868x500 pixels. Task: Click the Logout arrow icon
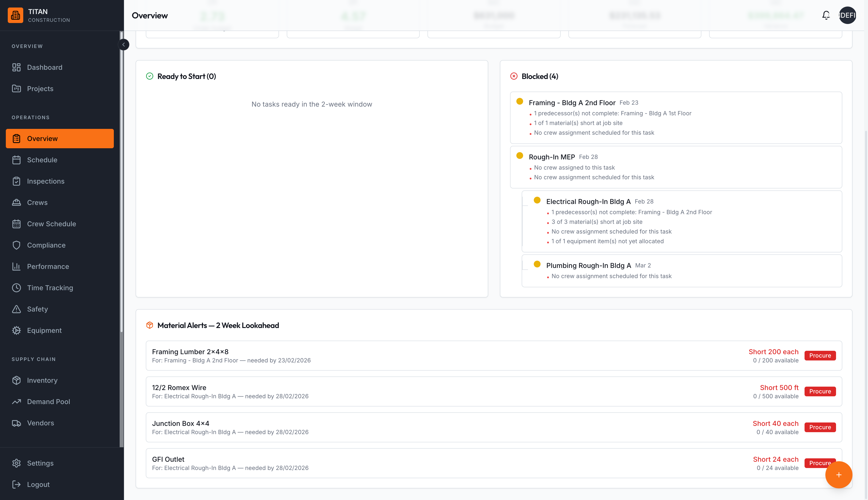click(x=16, y=484)
